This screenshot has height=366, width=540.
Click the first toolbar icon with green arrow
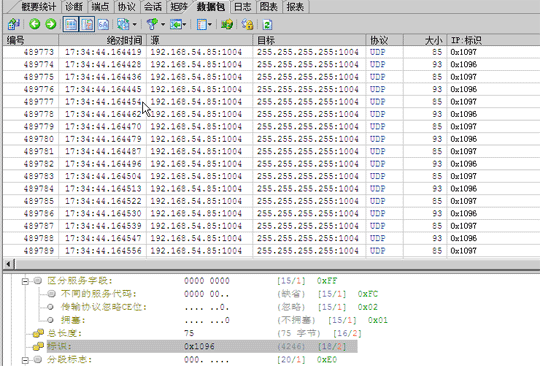tap(13, 24)
